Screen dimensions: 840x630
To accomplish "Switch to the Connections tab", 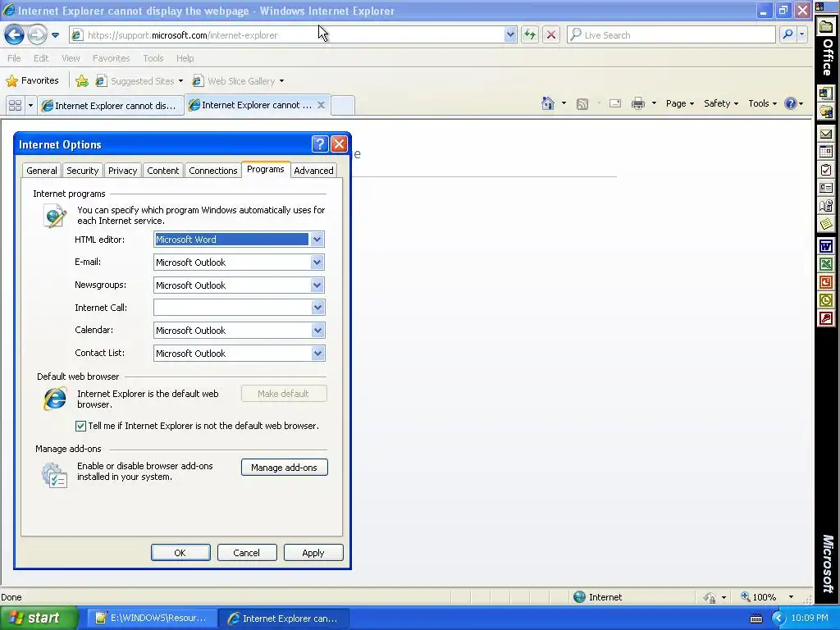I will click(x=212, y=171).
